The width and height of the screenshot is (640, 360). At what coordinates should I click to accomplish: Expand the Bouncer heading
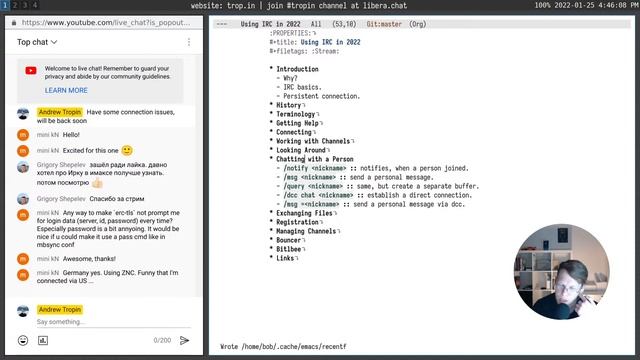pos(288,240)
